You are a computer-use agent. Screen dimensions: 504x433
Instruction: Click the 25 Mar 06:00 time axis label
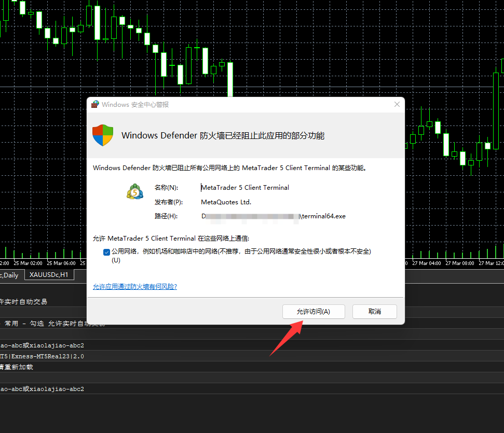[61, 263]
